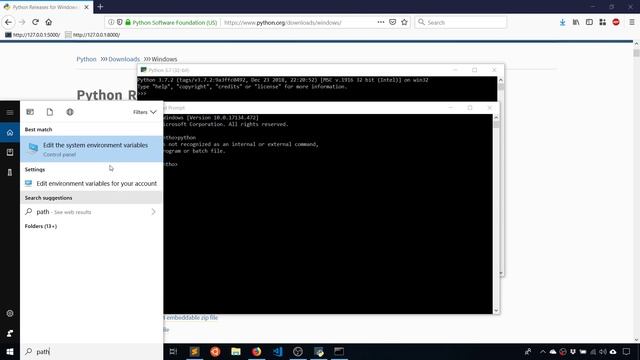
Task: Open search settings gear icon
Action: pos(10,313)
